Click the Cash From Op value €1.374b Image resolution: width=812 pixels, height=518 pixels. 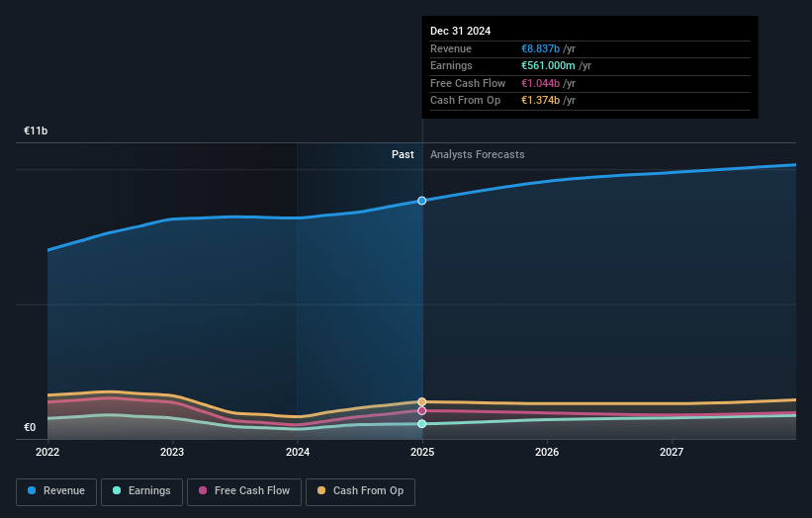point(540,101)
